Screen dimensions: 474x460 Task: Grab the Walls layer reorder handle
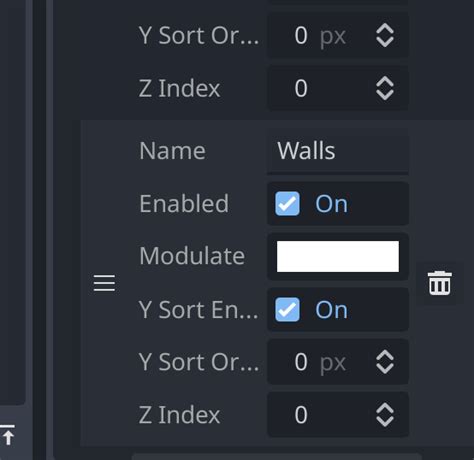pyautogui.click(x=104, y=283)
